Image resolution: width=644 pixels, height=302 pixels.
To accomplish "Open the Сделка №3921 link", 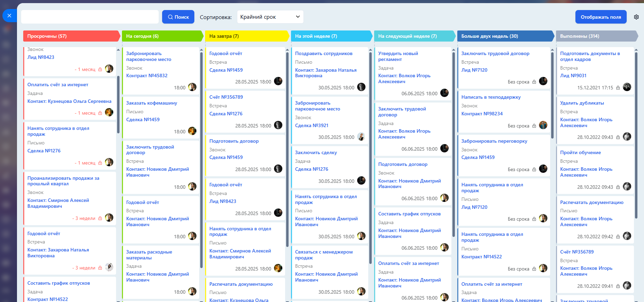I will 312,125.
